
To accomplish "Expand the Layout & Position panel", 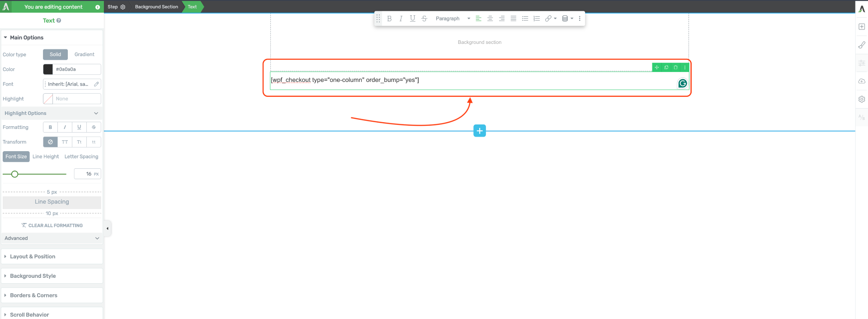I will [x=52, y=257].
